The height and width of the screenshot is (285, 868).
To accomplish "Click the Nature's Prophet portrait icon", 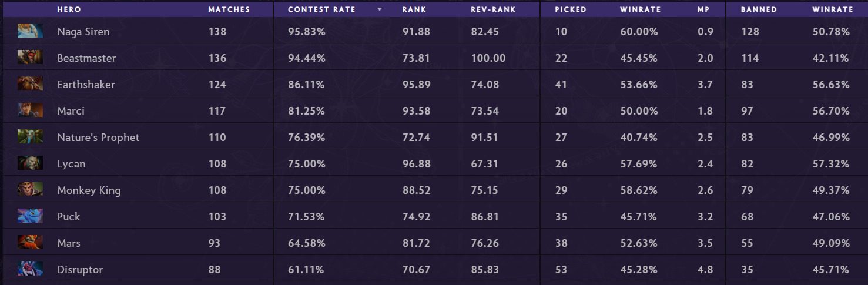I will [x=30, y=137].
